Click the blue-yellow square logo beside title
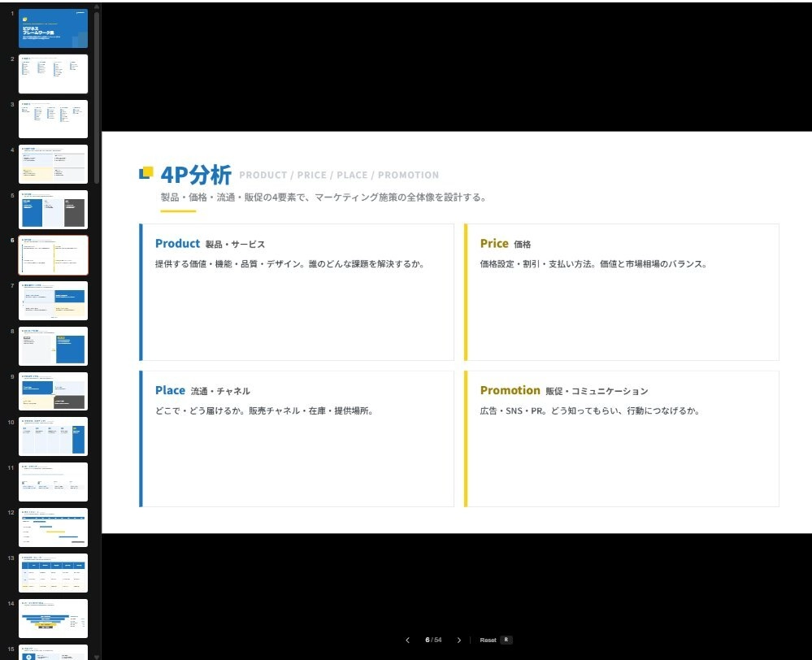 click(x=146, y=172)
